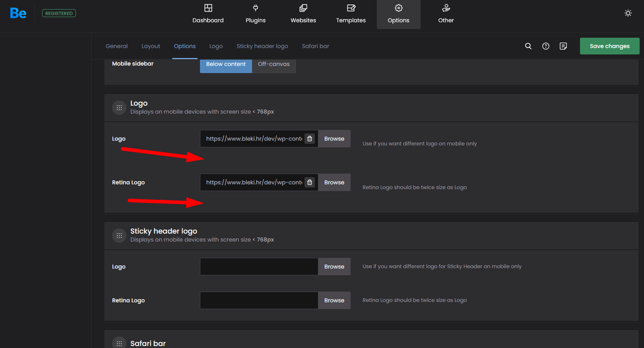Open the Other section
Image resolution: width=644 pixels, height=348 pixels.
click(446, 14)
